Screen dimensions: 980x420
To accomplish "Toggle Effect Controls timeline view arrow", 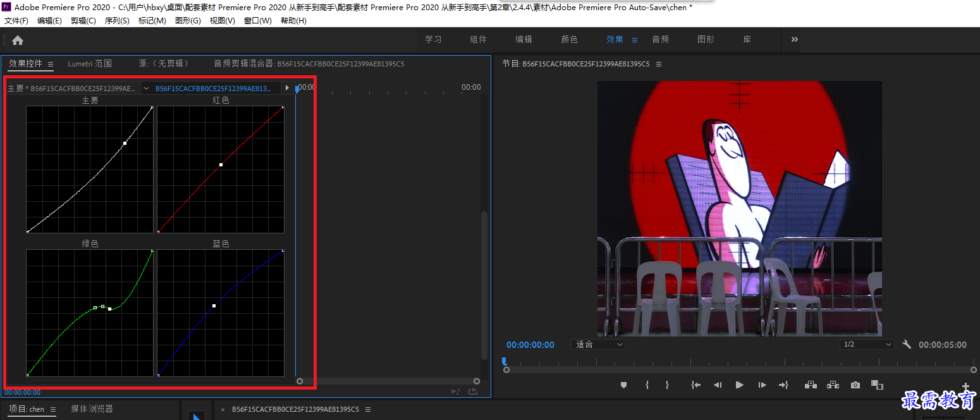I will point(287,88).
